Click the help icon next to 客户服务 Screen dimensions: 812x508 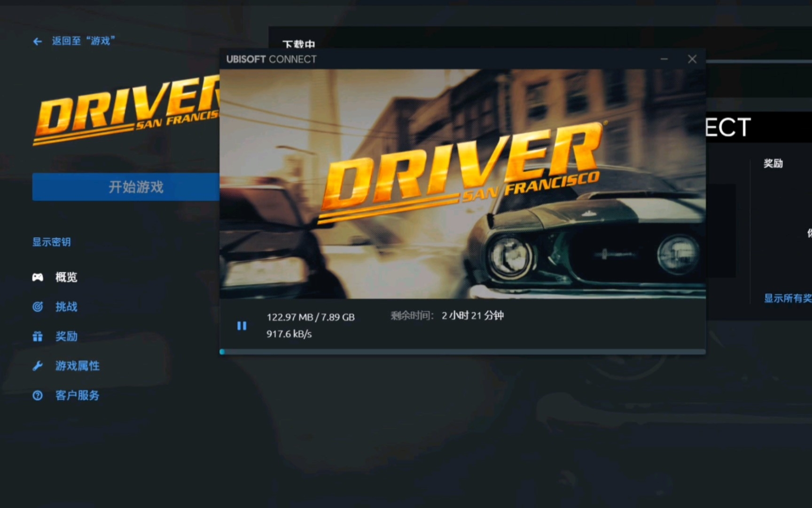click(x=38, y=396)
